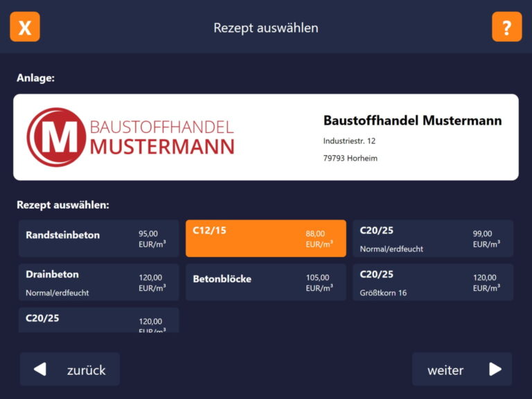Select the partially visible bottom C20/25 tile
This screenshot has height=399, width=532.
click(x=98, y=321)
